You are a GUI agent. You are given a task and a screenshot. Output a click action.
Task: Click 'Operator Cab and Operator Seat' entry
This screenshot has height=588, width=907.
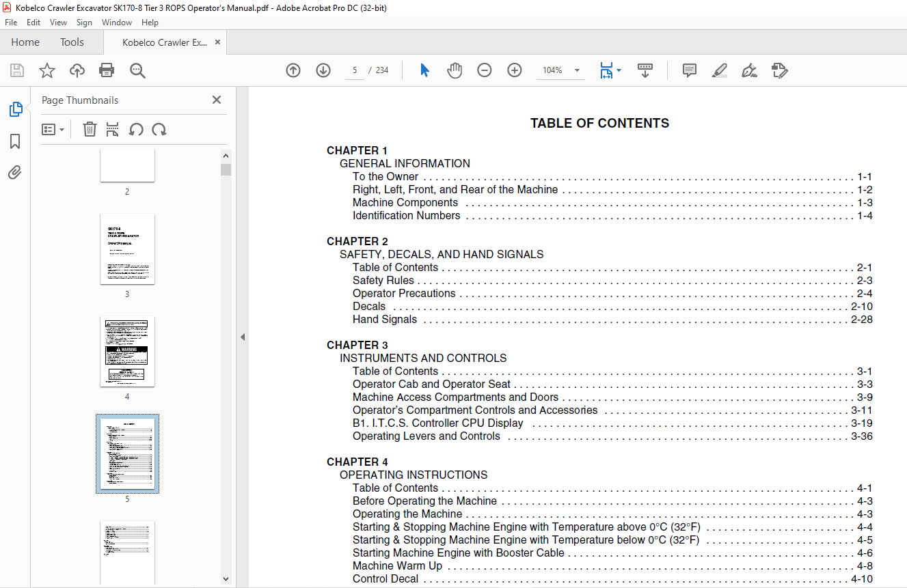431,384
